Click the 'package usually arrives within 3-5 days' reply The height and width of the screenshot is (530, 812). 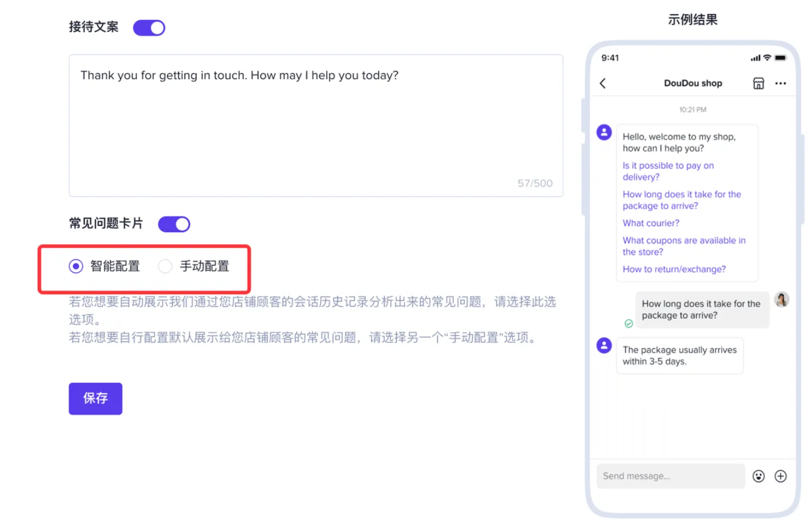tap(680, 356)
